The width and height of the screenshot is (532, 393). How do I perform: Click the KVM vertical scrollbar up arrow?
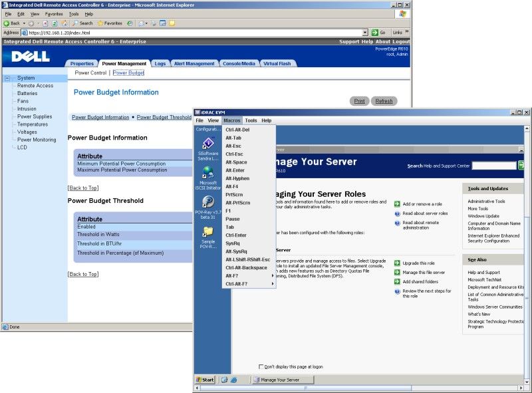point(527,128)
